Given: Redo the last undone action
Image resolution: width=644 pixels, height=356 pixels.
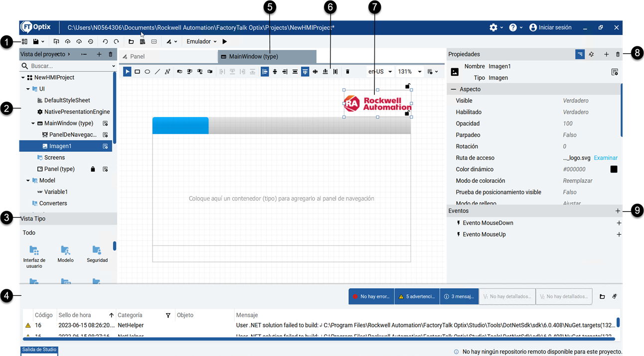Looking at the screenshot, I should 116,42.
